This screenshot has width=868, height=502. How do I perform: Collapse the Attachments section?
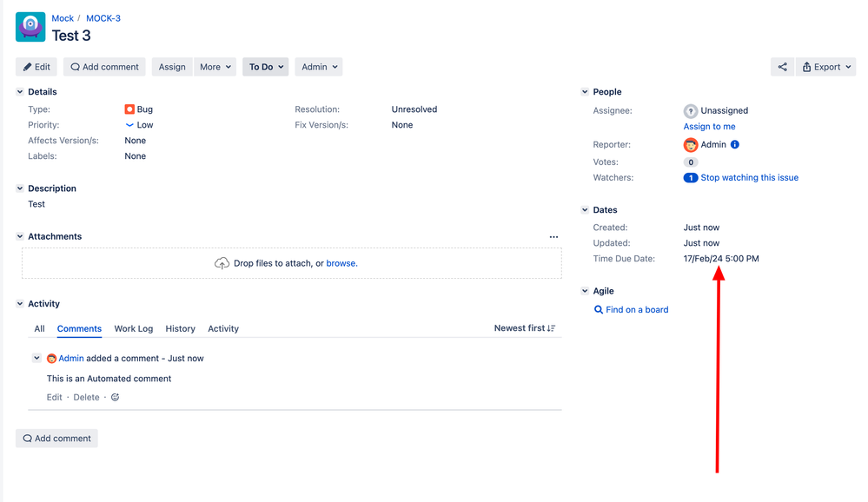point(20,236)
